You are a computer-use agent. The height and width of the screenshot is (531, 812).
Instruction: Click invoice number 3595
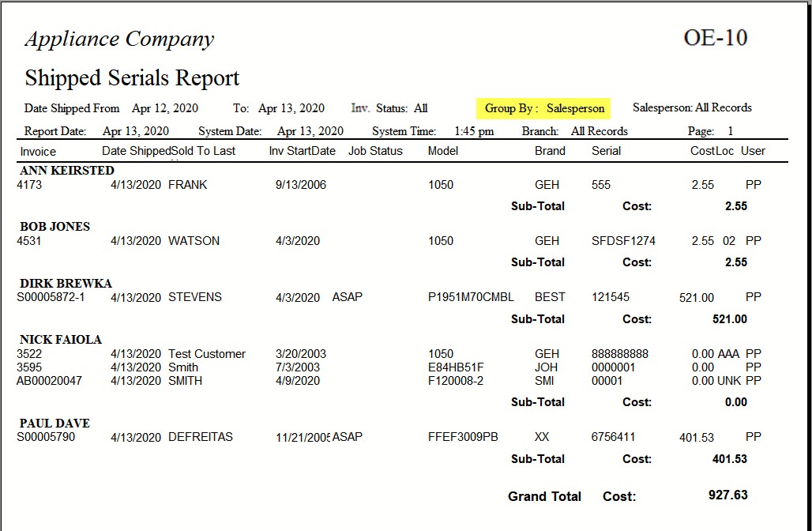pyautogui.click(x=29, y=367)
